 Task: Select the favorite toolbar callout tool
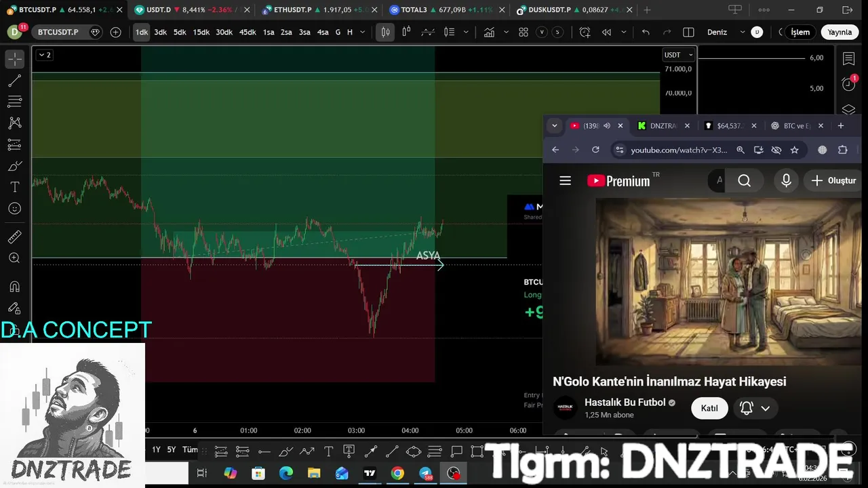(x=456, y=451)
